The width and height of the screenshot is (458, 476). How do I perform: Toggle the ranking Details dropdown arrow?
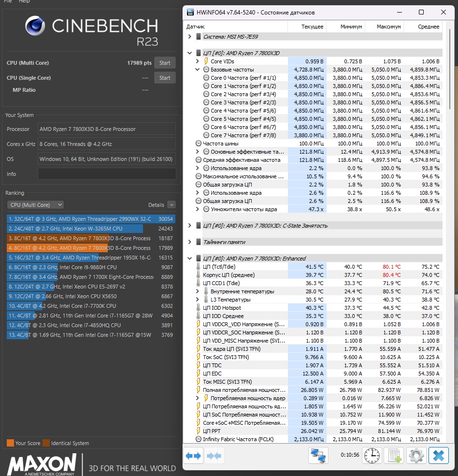pyautogui.click(x=172, y=205)
